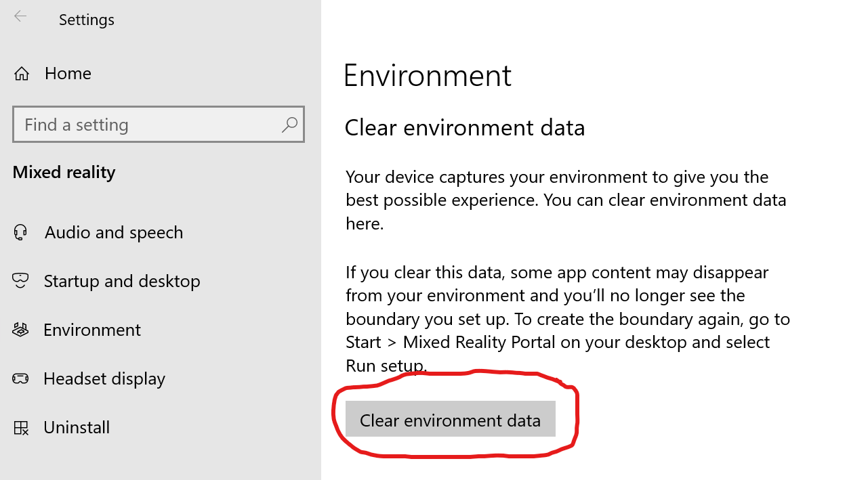Open the Audio and speech section
This screenshot has width=868, height=480.
tap(113, 233)
